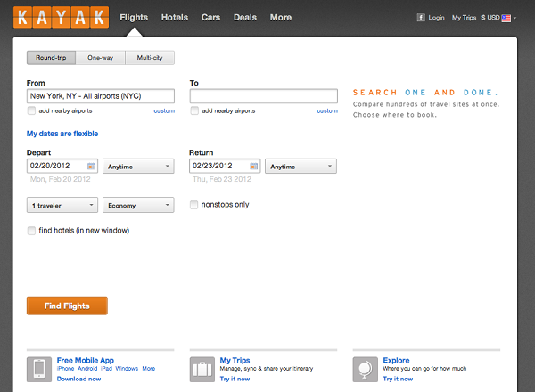Viewport: 535px width, 392px height.
Task: Open the 1 traveler dropdown
Action: point(62,205)
